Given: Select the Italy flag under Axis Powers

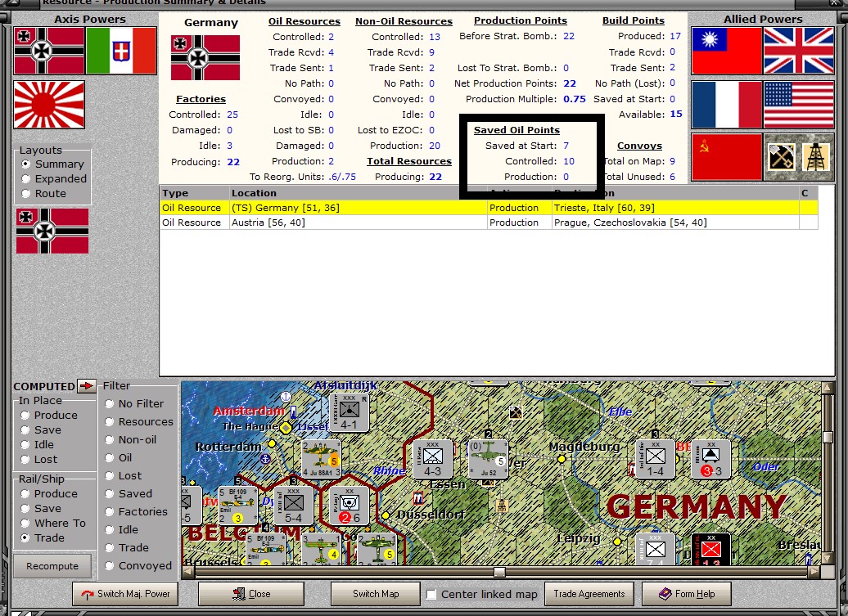Looking at the screenshot, I should point(121,52).
